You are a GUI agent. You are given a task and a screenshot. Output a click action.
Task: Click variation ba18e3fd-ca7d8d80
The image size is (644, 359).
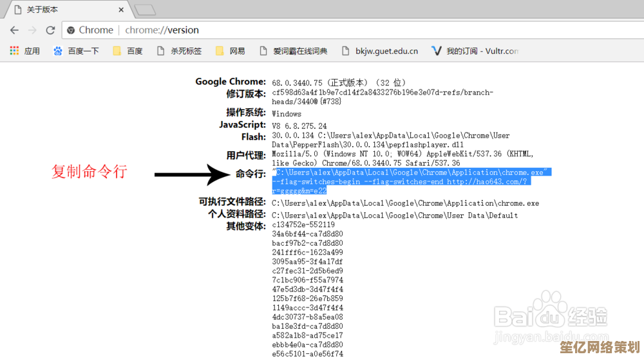pyautogui.click(x=307, y=326)
